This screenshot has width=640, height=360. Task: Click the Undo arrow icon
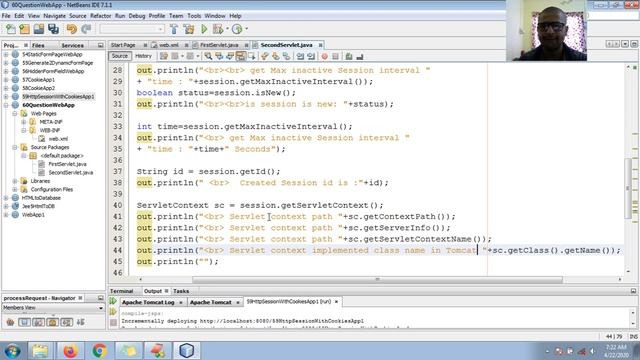tap(72, 29)
